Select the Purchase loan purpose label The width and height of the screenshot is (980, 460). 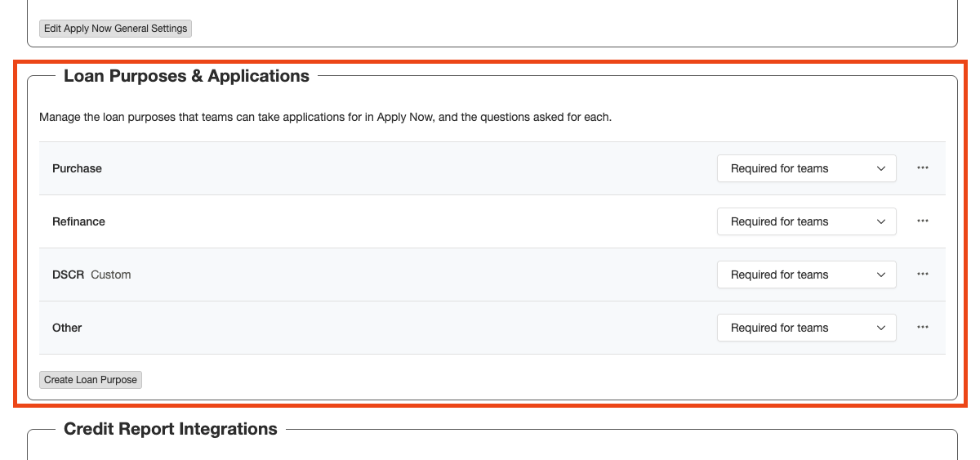(77, 168)
